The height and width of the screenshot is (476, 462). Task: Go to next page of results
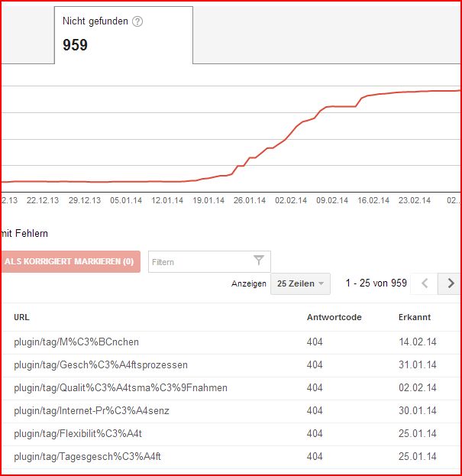[451, 283]
